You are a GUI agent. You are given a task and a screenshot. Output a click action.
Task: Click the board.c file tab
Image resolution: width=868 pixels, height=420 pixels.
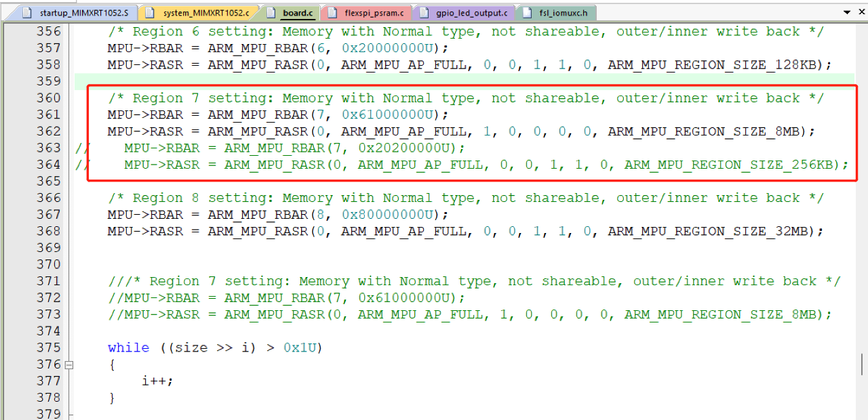[x=297, y=13]
